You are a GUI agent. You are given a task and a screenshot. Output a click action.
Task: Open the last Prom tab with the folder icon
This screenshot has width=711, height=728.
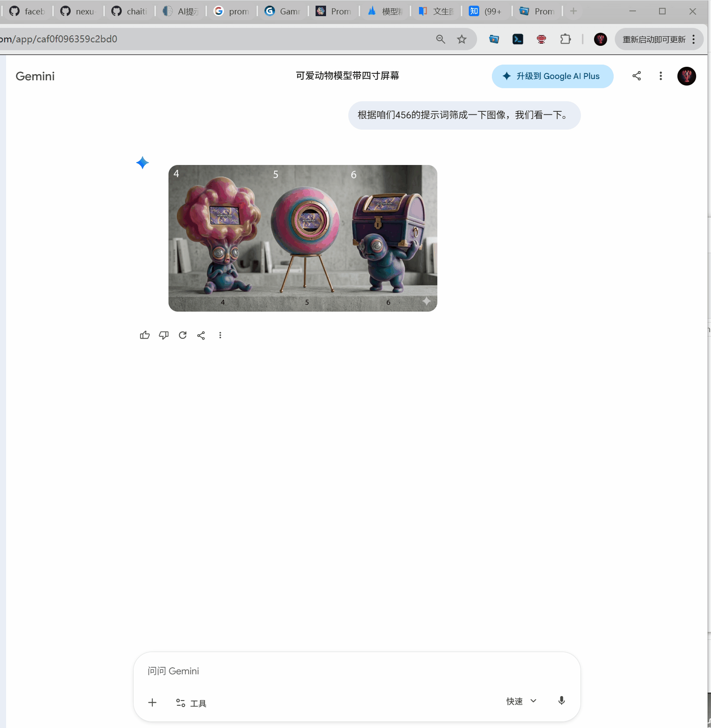pyautogui.click(x=538, y=11)
